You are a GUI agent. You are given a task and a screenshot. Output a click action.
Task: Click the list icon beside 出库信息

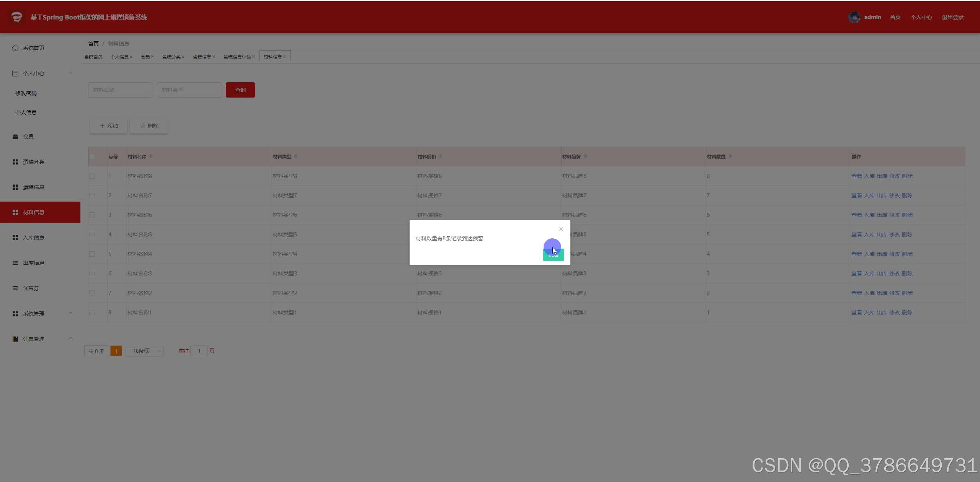[15, 263]
